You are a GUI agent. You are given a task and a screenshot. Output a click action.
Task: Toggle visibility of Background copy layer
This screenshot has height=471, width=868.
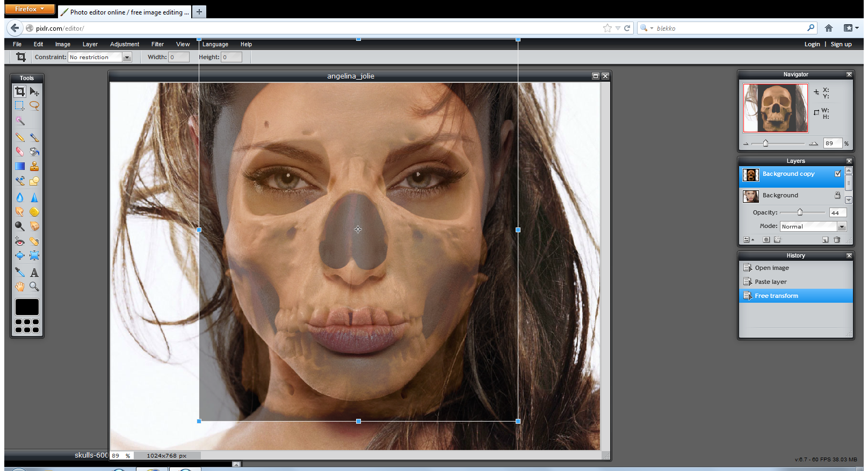tap(838, 174)
